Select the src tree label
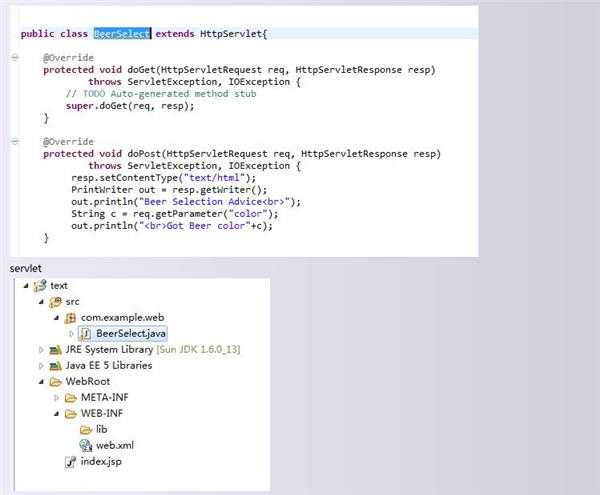Viewport: 600px width, 495px height. 72,302
